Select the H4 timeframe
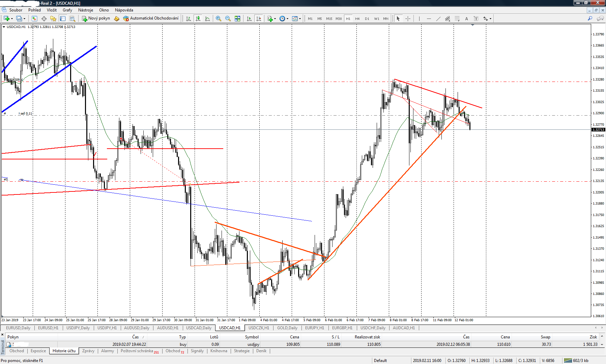The image size is (606, 364). point(357,19)
